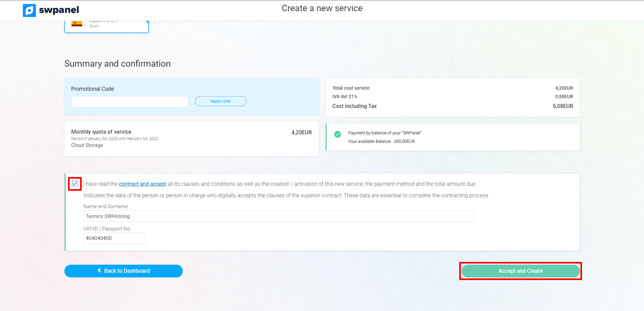The image size is (644, 311).
Task: Click the available balance 500,00EUR value
Action: coord(404,142)
